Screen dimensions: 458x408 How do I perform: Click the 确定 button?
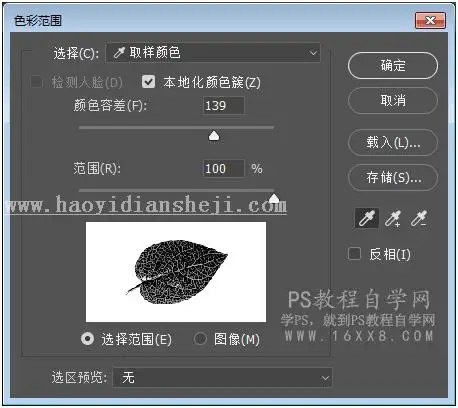coord(393,65)
